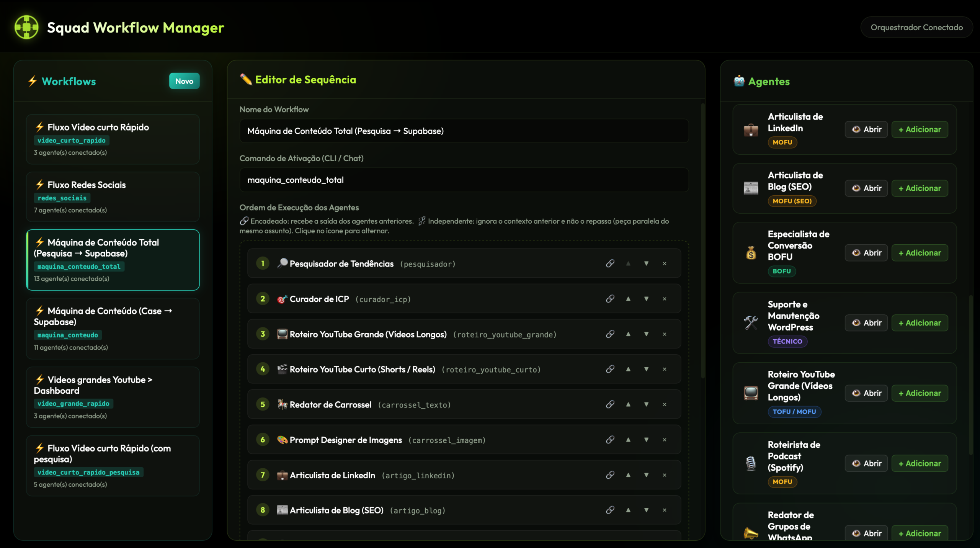
Task: Toggle link icon on Redator de Carrossel row
Action: (610, 404)
